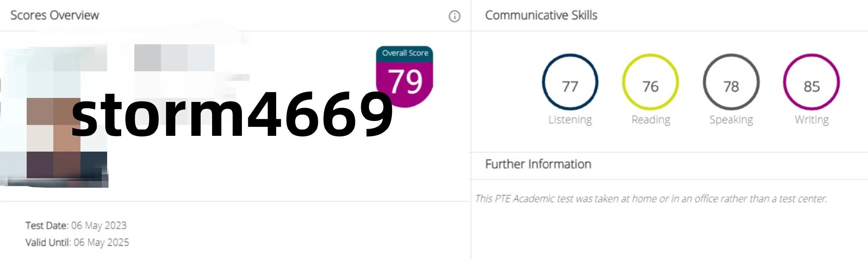Click the Further Information heading

tap(538, 164)
